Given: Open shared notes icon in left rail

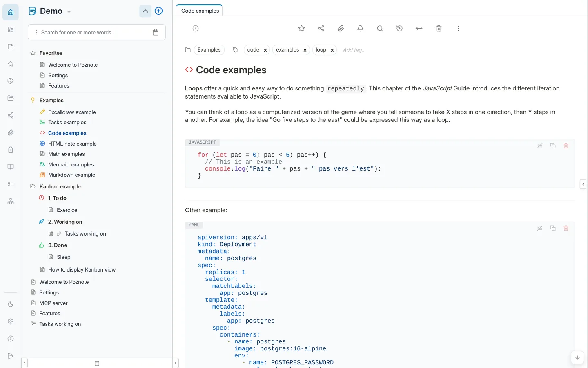Looking at the screenshot, I should (x=11, y=115).
